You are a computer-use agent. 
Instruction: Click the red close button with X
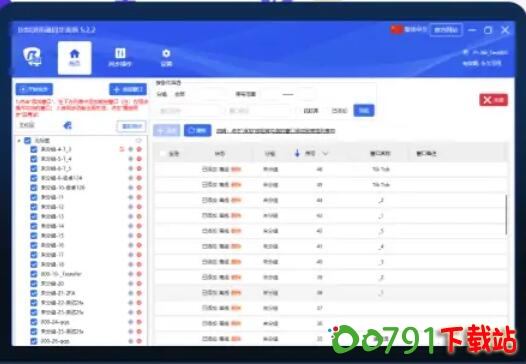click(x=493, y=100)
